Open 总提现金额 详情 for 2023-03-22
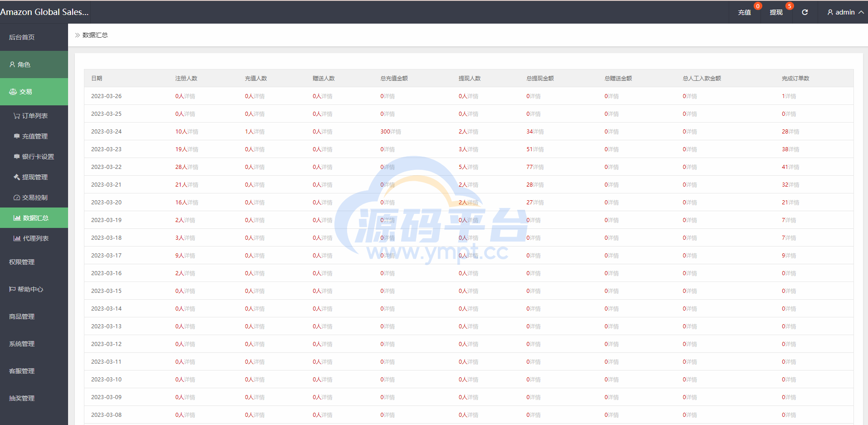This screenshot has width=868, height=425. [x=539, y=167]
